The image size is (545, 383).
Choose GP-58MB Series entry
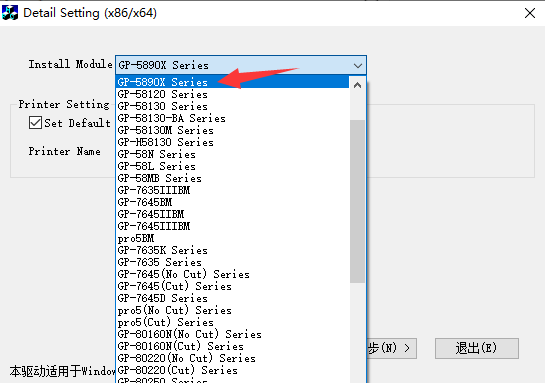233,178
